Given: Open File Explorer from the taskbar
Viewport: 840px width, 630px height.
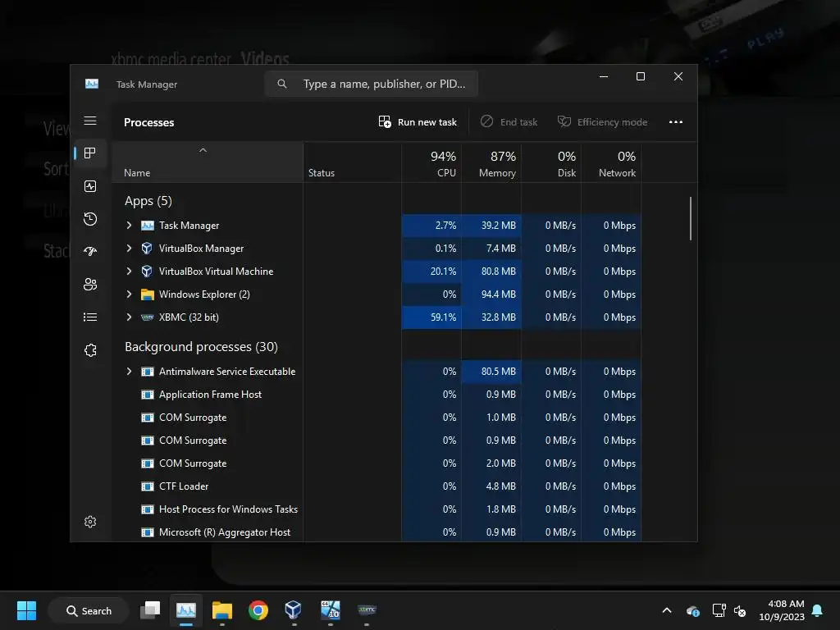Looking at the screenshot, I should [x=221, y=610].
